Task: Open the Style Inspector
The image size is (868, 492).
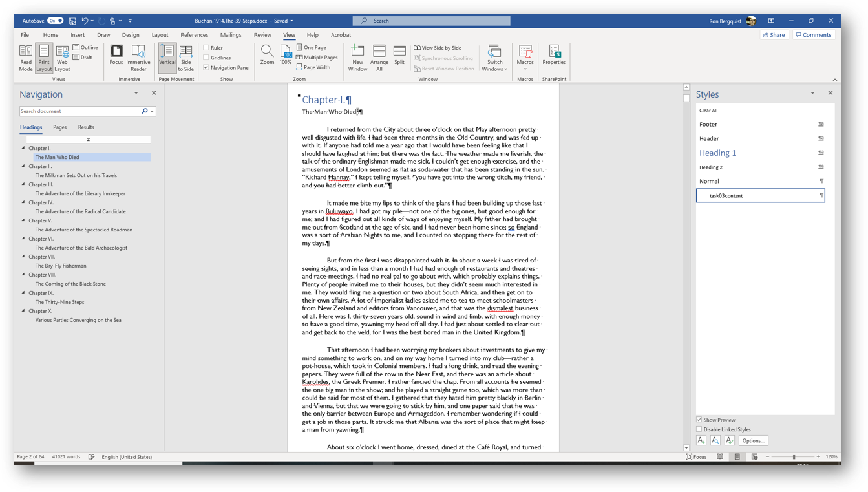Action: (x=715, y=440)
